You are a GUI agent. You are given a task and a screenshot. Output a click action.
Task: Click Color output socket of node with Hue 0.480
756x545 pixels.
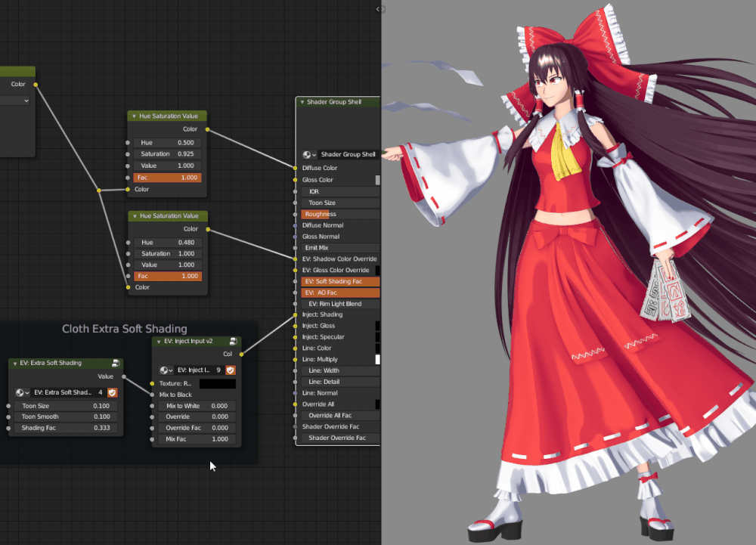pyautogui.click(x=209, y=229)
